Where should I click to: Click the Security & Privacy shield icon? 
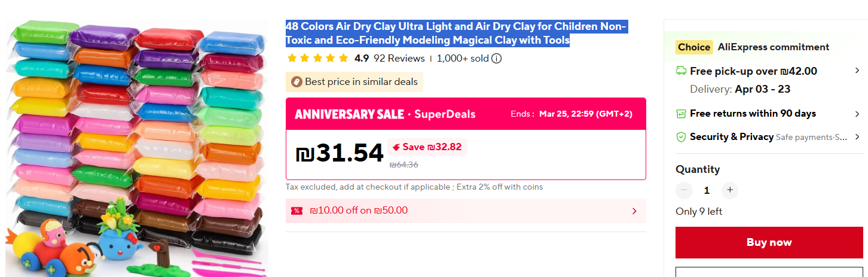[x=681, y=137]
